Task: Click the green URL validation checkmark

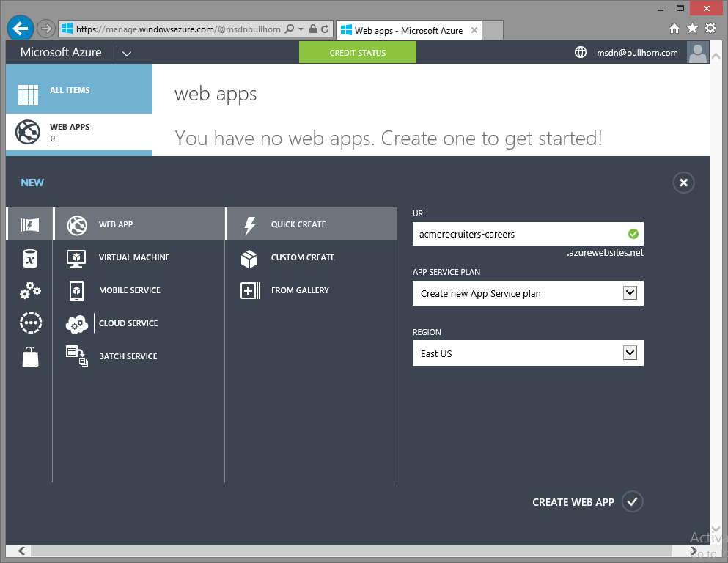Action: pyautogui.click(x=633, y=234)
